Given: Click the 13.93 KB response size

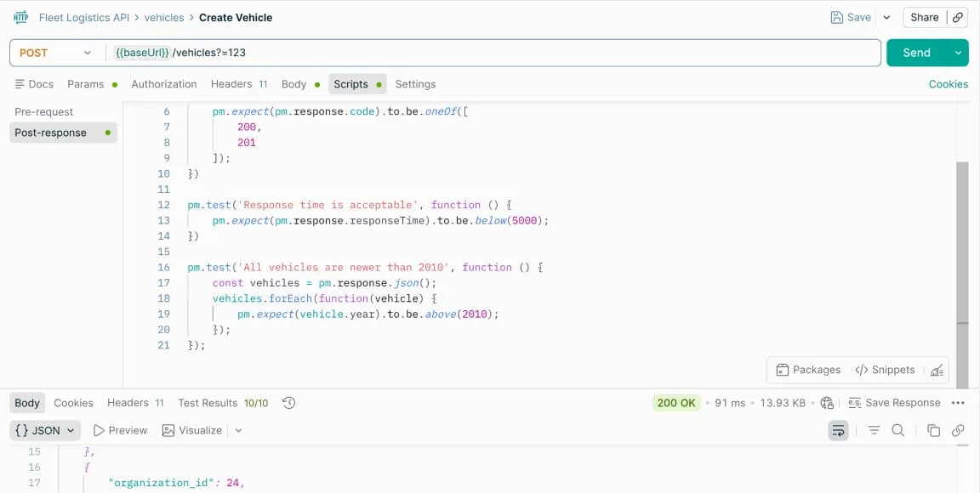Looking at the screenshot, I should coord(783,403).
